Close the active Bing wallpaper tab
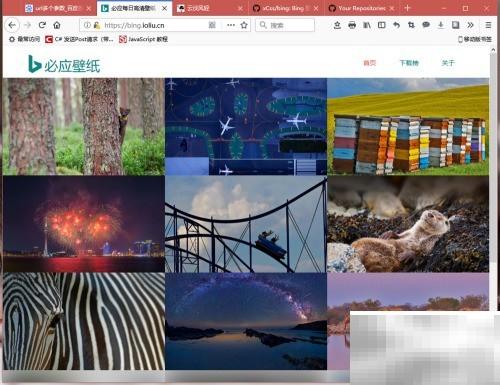This screenshot has height=385, width=500. [165, 8]
